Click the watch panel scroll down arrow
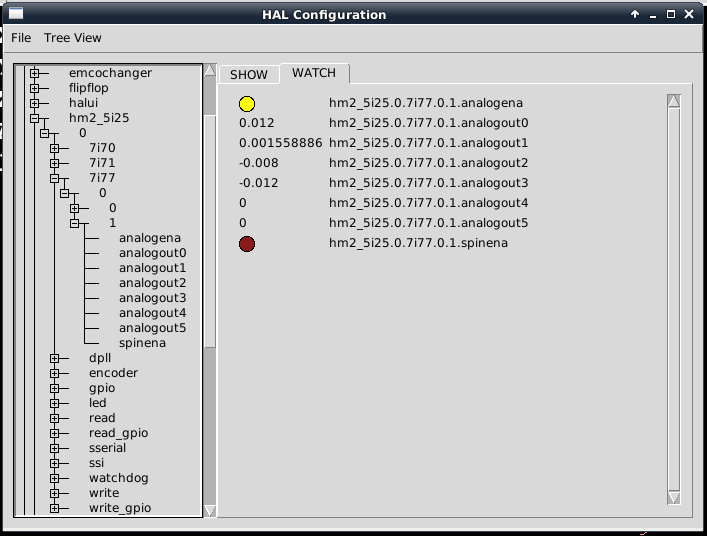 coord(674,498)
